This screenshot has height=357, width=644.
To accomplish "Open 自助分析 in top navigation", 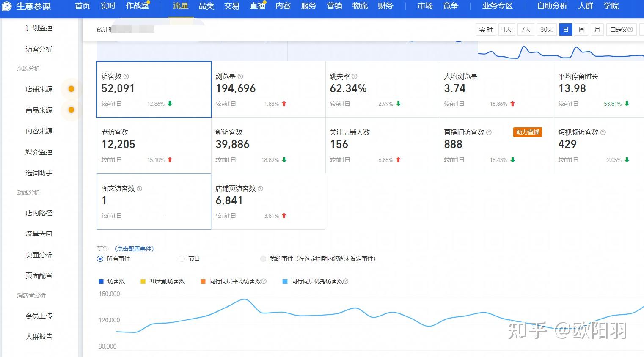I will (x=552, y=6).
